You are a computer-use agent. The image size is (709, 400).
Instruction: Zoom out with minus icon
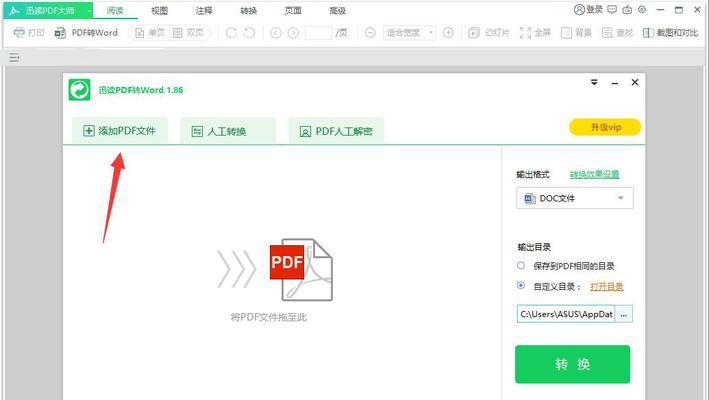[370, 33]
